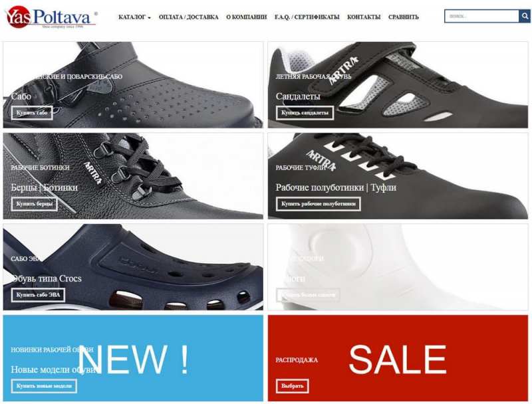Click the buy white boots button

click(308, 295)
